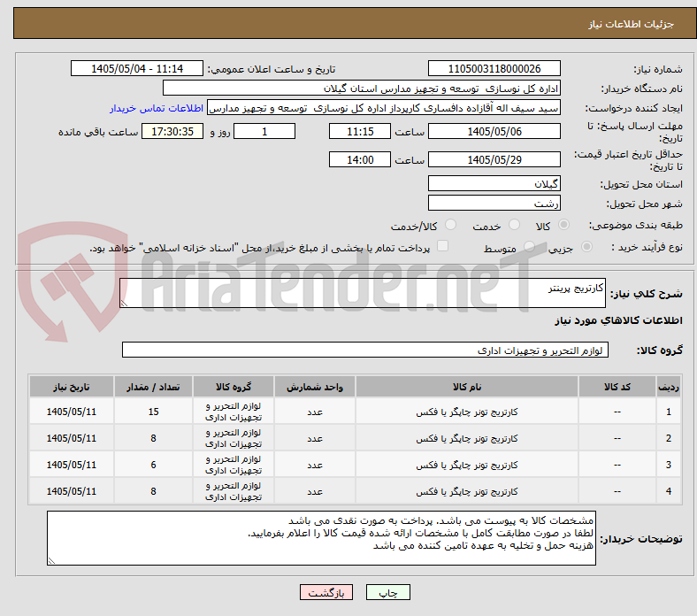Viewport: 697px width, 616px height.
Task: Click row number 3 cell
Action: click(668, 465)
